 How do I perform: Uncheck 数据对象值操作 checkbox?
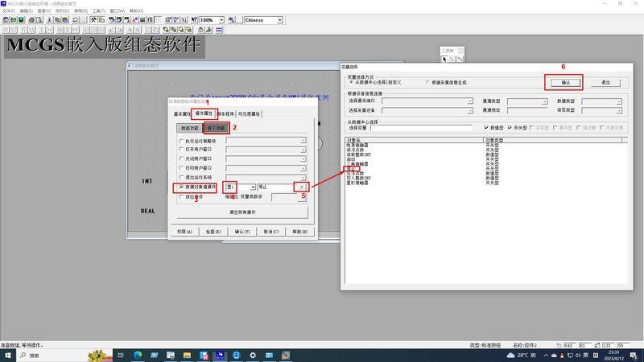[181, 187]
